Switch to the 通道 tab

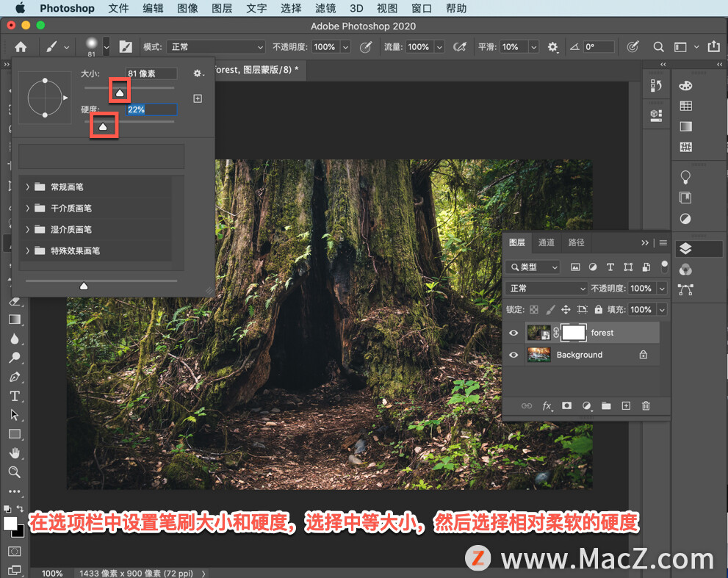(546, 242)
